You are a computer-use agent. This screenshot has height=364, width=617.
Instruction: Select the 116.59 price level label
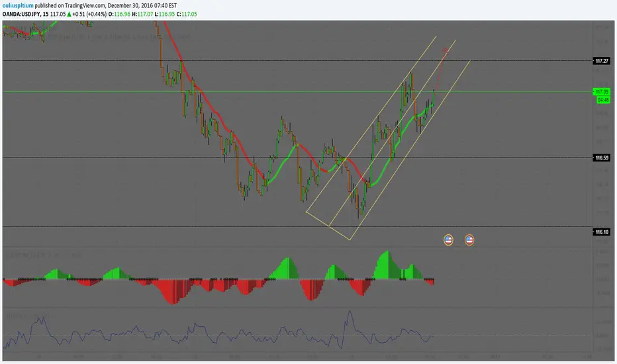coord(602,158)
